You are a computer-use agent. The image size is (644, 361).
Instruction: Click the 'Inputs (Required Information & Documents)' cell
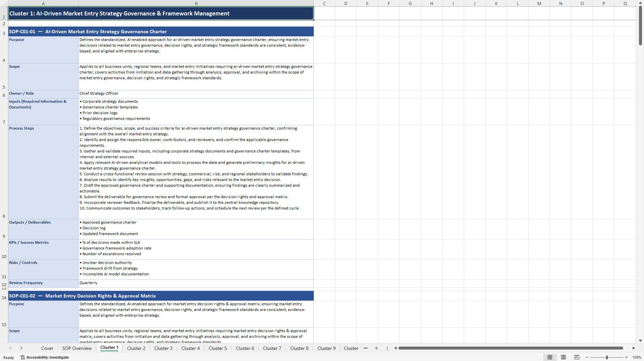click(43, 111)
